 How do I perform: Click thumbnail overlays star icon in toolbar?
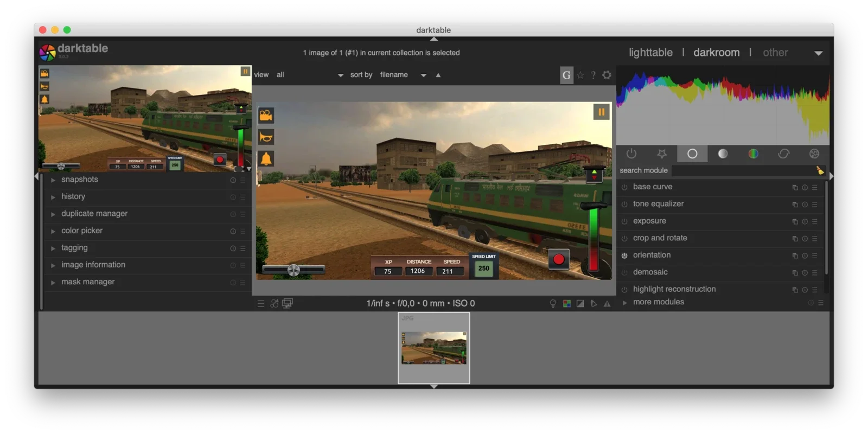pos(580,75)
